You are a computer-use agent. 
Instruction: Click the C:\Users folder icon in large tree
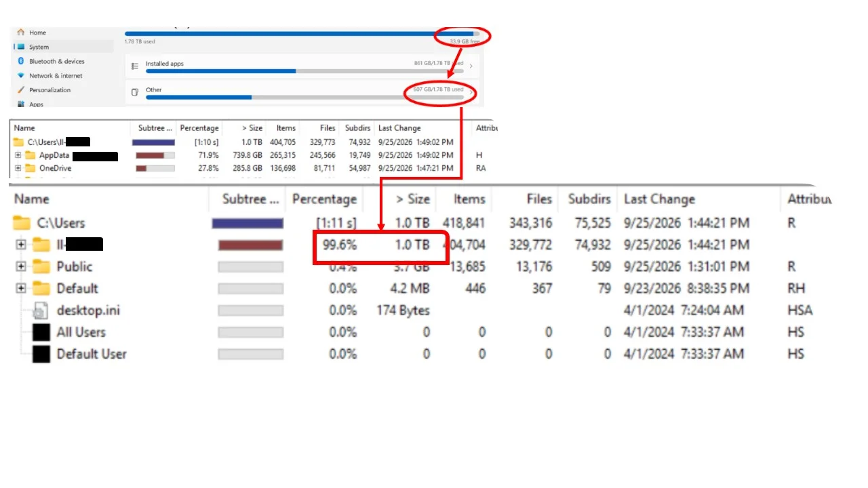click(x=22, y=222)
